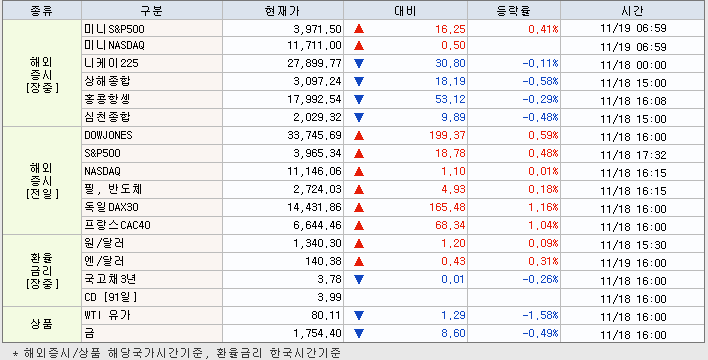The height and width of the screenshot is (360, 708).
Task: Click the up arrow in 엔/달러 row
Action: (359, 262)
